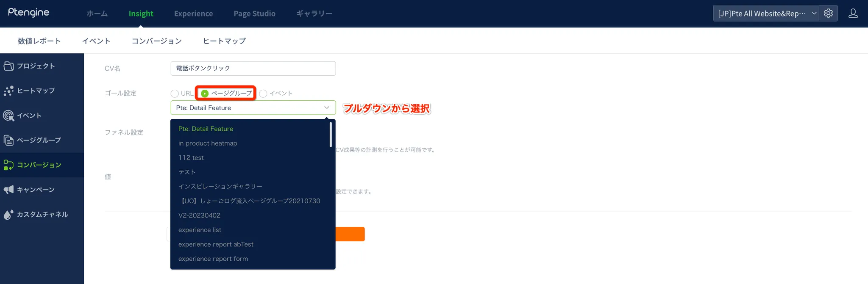Image resolution: width=868 pixels, height=284 pixels.
Task: Switch to the Experience tab
Action: click(193, 14)
